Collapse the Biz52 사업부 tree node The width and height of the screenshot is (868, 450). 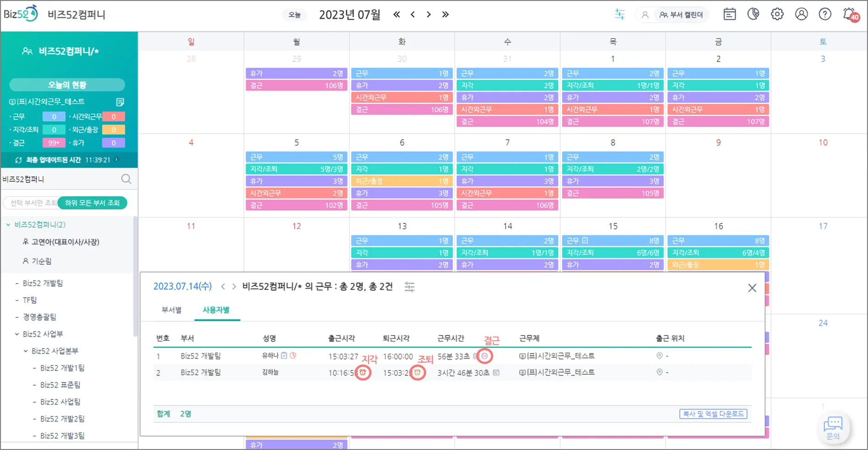pyautogui.click(x=17, y=334)
